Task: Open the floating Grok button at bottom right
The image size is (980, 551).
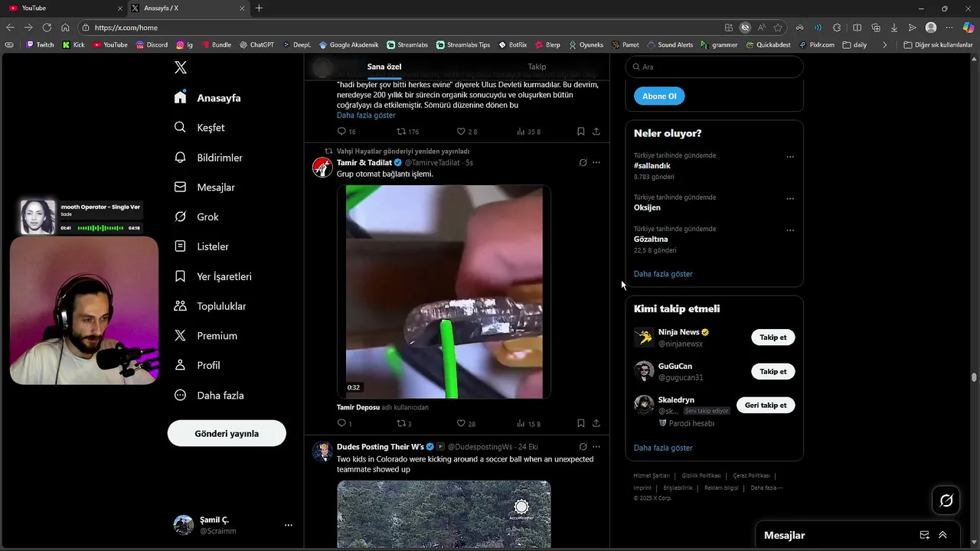Action: click(x=946, y=500)
